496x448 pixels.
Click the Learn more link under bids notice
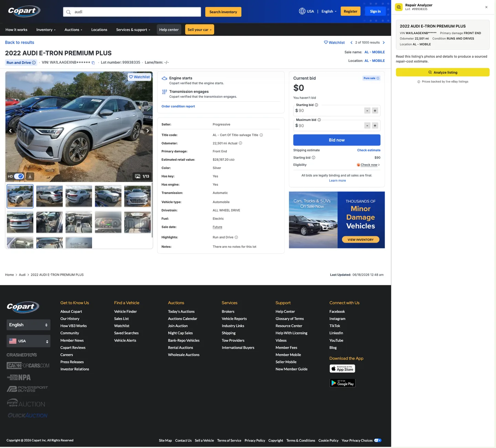(x=337, y=181)
